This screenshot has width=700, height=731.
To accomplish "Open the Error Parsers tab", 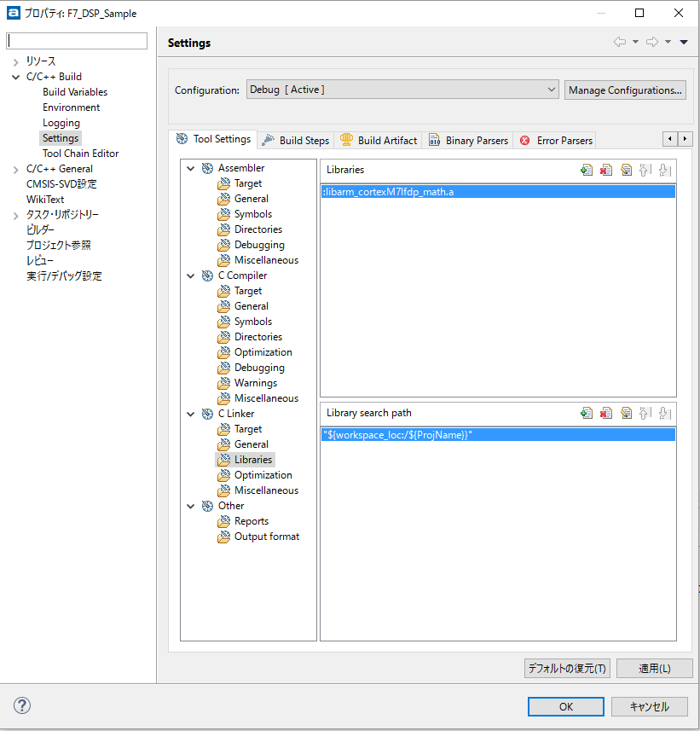I will [x=555, y=141].
